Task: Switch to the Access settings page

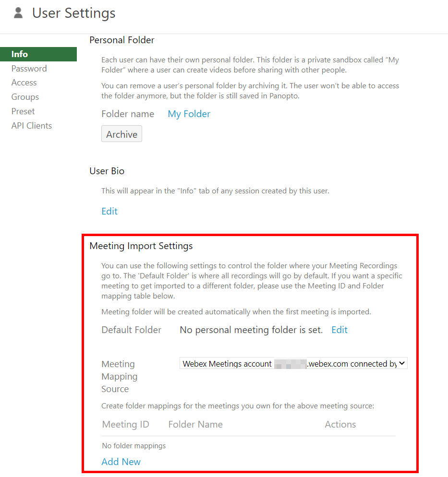Action: pyautogui.click(x=24, y=83)
